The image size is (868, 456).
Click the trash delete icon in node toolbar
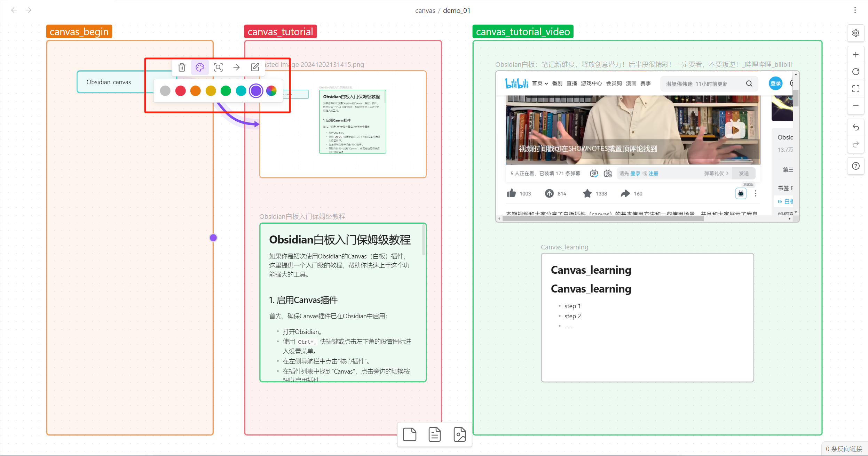pos(182,67)
